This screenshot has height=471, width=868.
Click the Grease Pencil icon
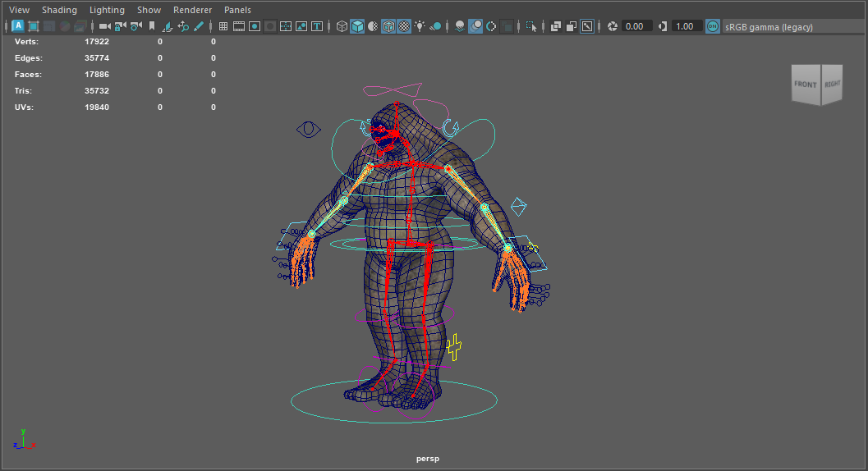click(x=199, y=26)
